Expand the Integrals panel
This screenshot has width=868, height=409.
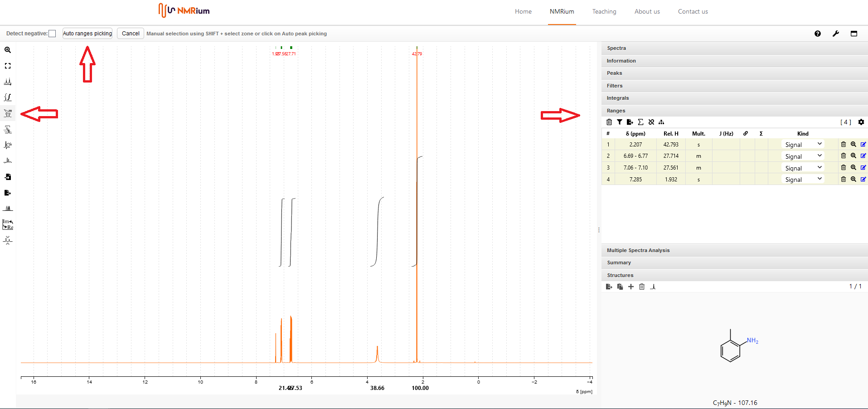(x=734, y=98)
